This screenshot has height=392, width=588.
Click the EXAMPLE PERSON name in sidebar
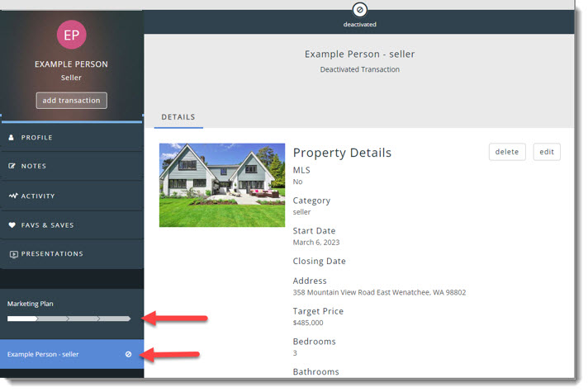pyautogui.click(x=71, y=64)
